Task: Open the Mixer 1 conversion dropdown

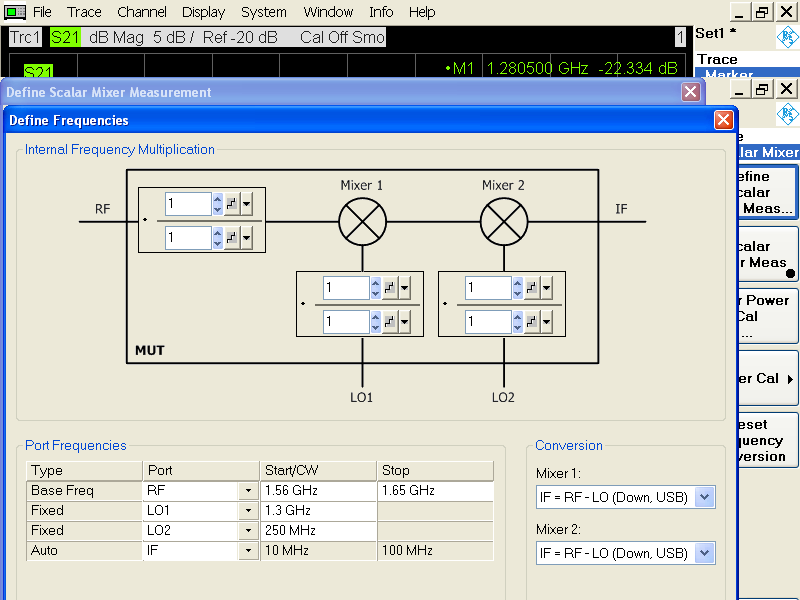Action: tap(705, 497)
